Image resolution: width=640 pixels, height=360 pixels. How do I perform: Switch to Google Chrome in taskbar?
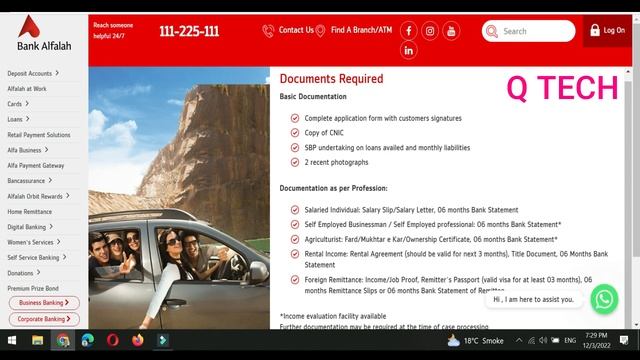coord(63,340)
